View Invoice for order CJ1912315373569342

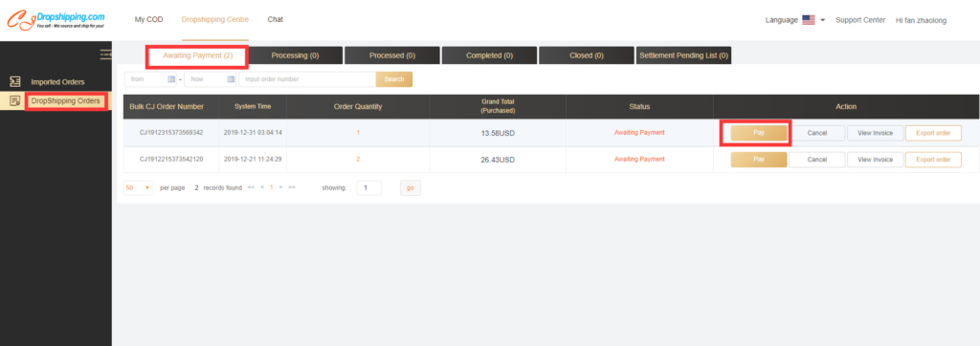click(x=875, y=133)
